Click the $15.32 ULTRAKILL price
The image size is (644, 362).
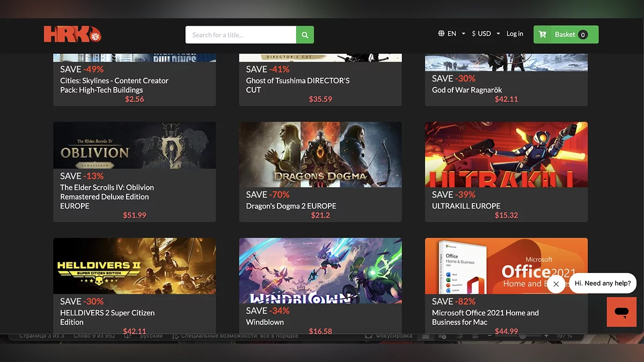(506, 216)
